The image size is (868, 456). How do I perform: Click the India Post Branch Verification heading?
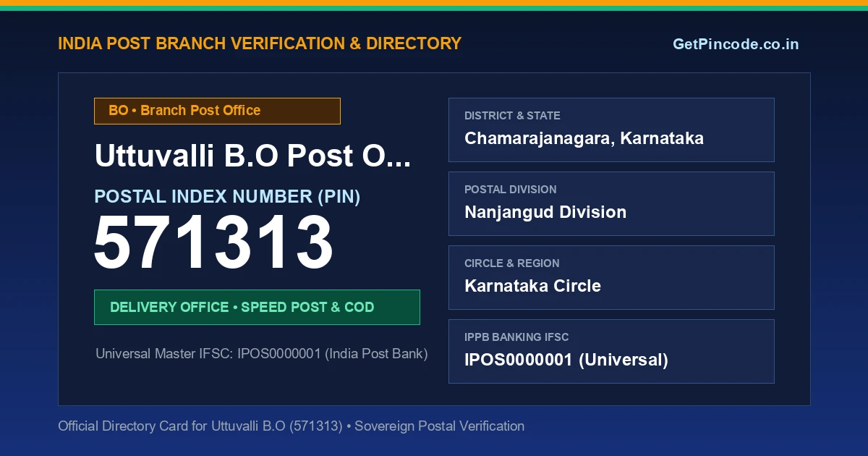coord(260,43)
